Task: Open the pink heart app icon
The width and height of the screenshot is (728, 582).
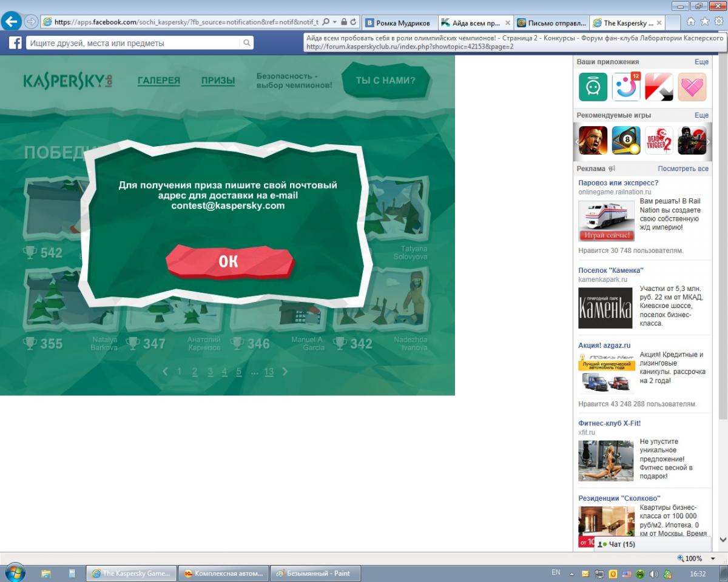Action: [692, 87]
